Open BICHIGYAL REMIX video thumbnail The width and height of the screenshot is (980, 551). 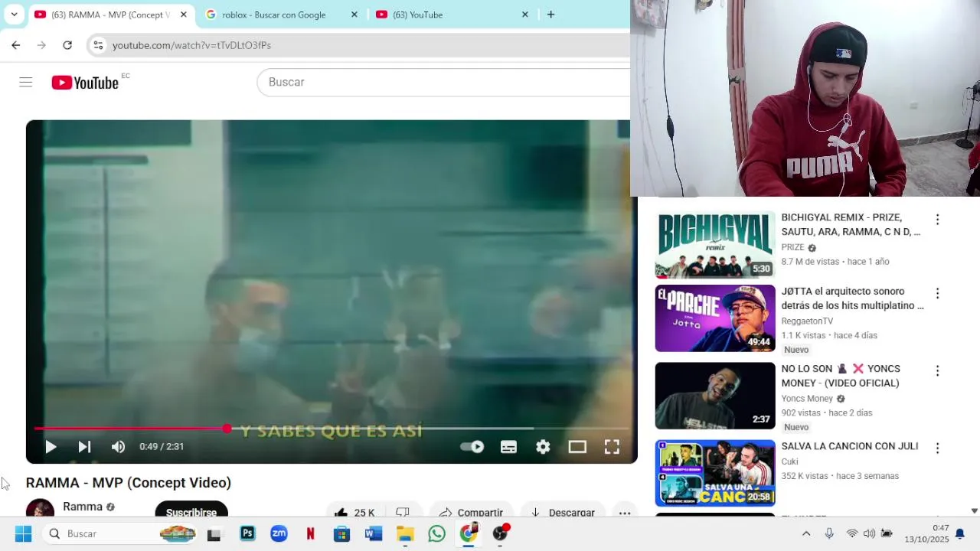point(715,244)
